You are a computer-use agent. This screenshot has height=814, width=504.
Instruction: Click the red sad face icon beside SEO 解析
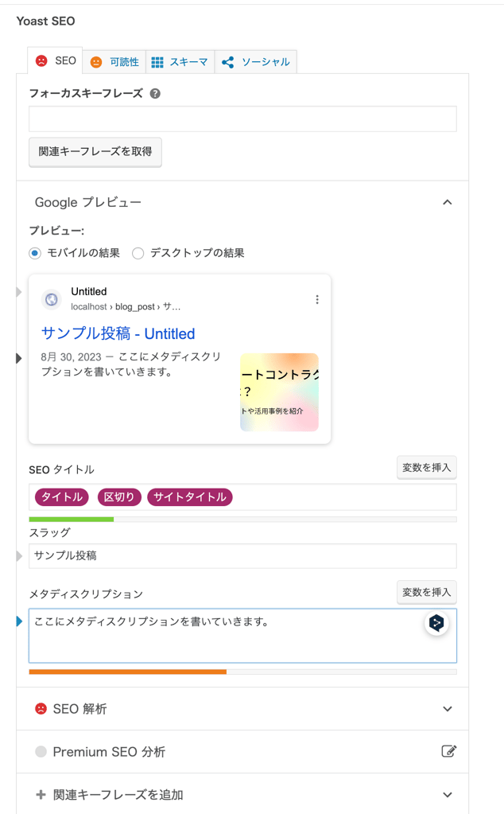[41, 708]
